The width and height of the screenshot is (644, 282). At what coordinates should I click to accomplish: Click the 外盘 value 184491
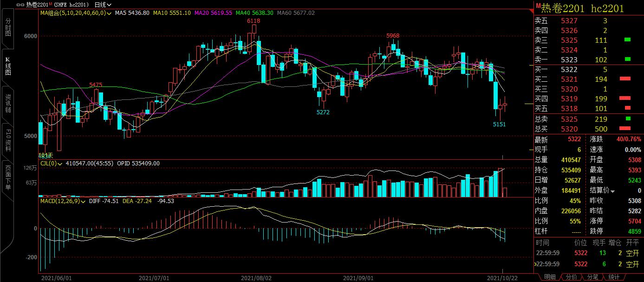pyautogui.click(x=571, y=190)
